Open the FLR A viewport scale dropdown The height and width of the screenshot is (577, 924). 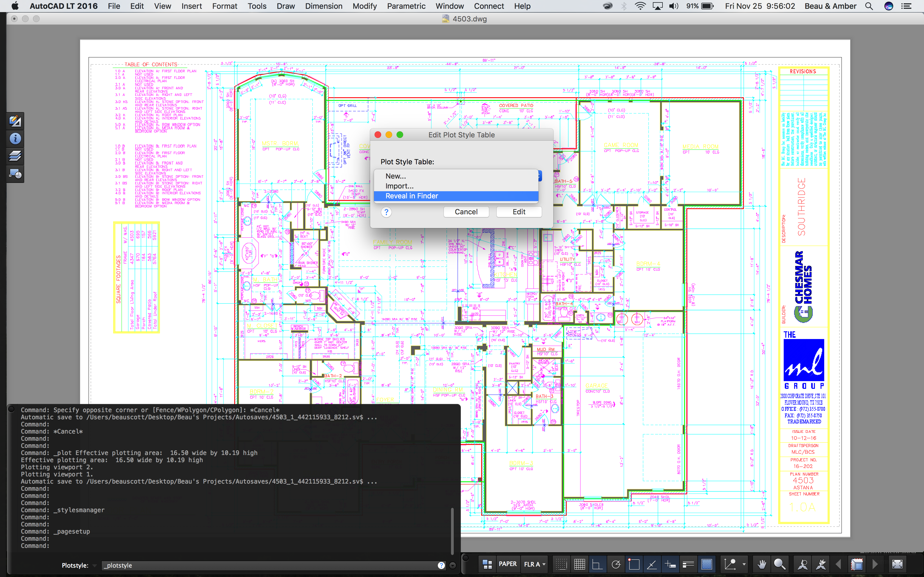534,564
